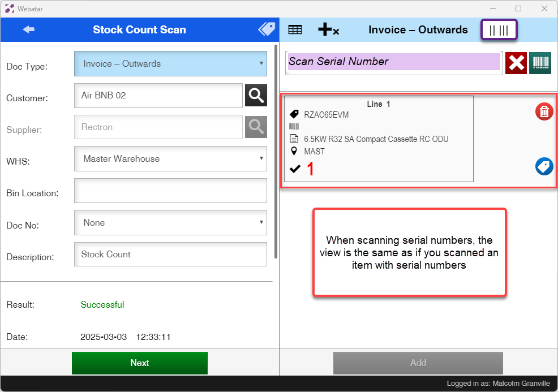This screenshot has width=558, height=392.
Task: Click the Successful result text
Action: tap(102, 305)
